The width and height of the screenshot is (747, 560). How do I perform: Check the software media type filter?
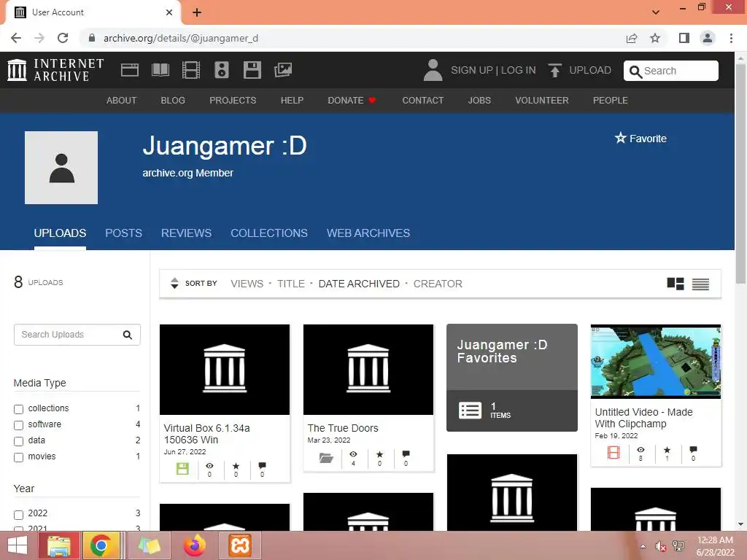(18, 425)
